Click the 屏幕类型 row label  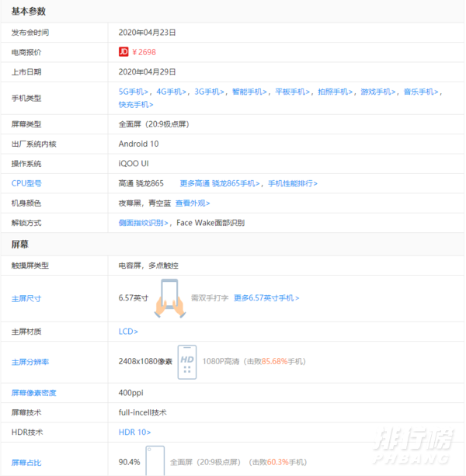26,124
